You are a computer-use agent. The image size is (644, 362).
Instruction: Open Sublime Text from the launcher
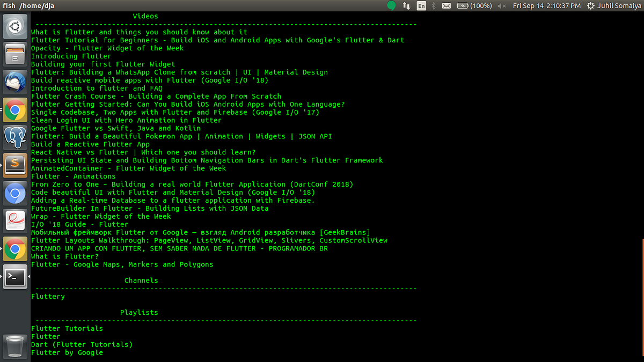[x=15, y=165]
